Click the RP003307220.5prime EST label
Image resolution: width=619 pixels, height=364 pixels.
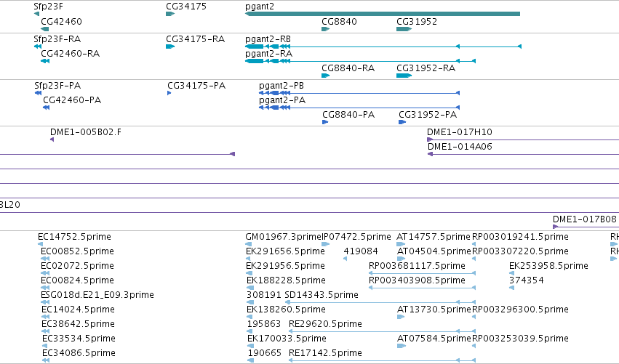coord(520,251)
